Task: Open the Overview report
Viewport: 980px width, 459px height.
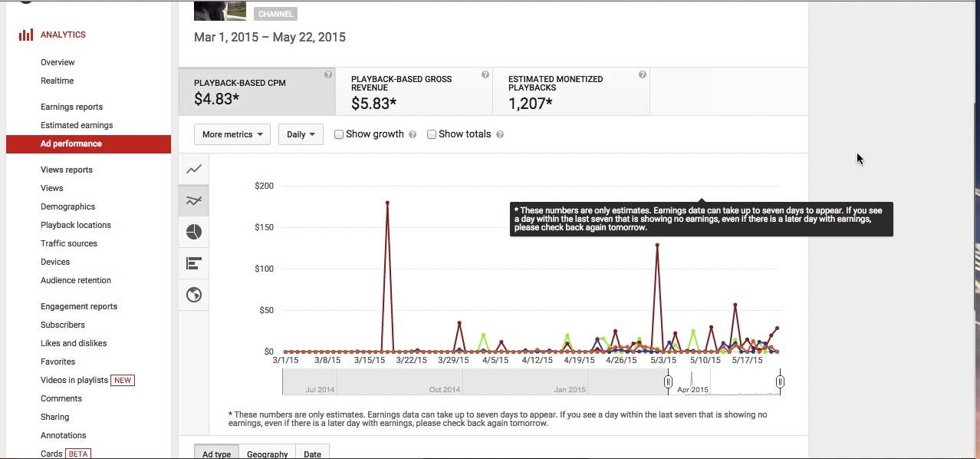Action: (58, 62)
